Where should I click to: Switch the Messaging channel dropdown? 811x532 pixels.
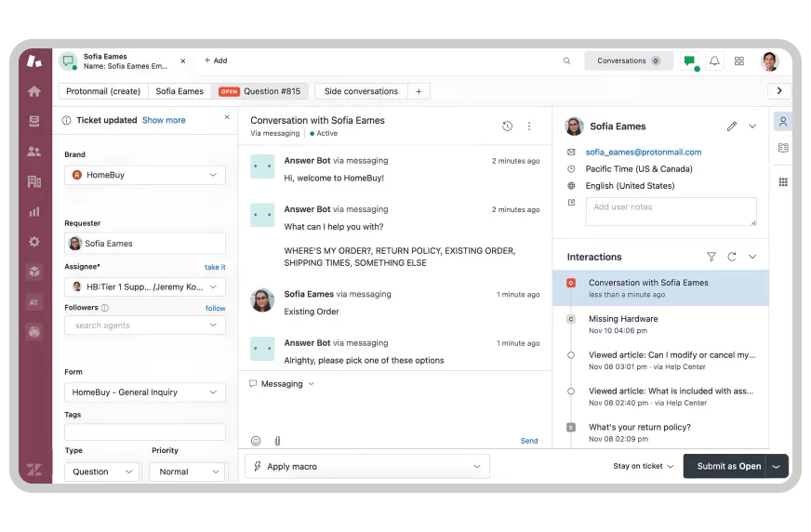coord(282,384)
